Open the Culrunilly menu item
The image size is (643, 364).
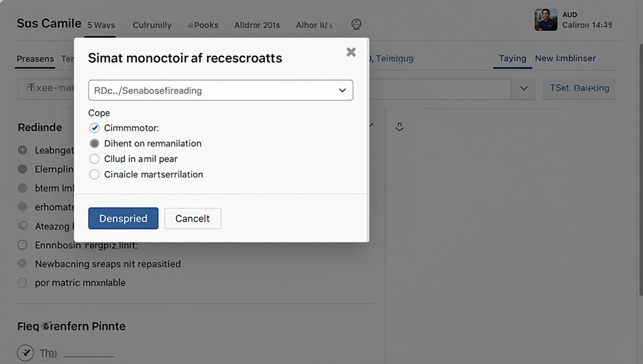coord(152,25)
